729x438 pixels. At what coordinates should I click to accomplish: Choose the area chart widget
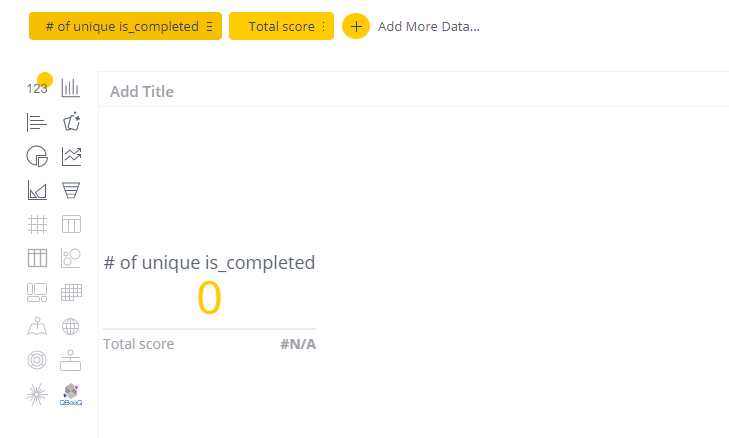point(37,190)
